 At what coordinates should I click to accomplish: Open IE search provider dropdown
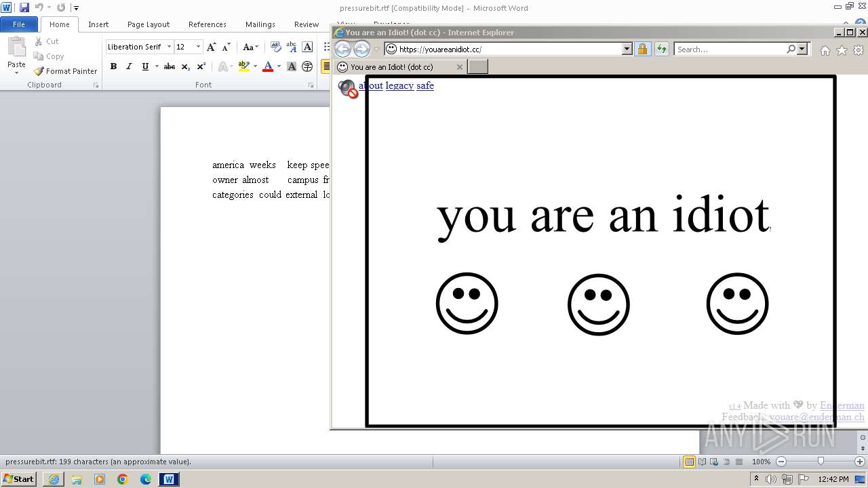coord(803,49)
